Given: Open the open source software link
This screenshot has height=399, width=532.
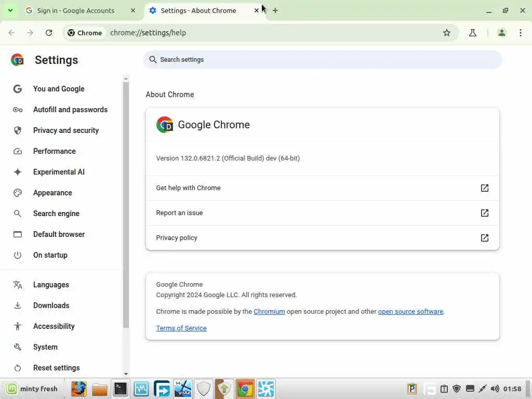Looking at the screenshot, I should 410,312.
